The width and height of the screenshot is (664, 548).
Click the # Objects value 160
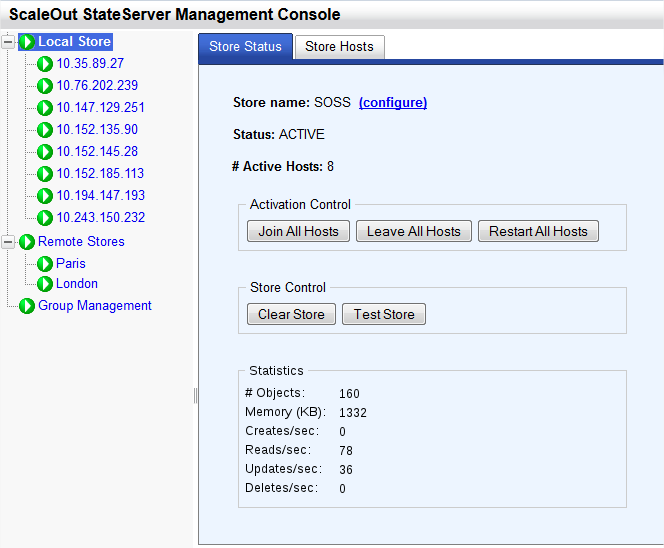tap(349, 394)
